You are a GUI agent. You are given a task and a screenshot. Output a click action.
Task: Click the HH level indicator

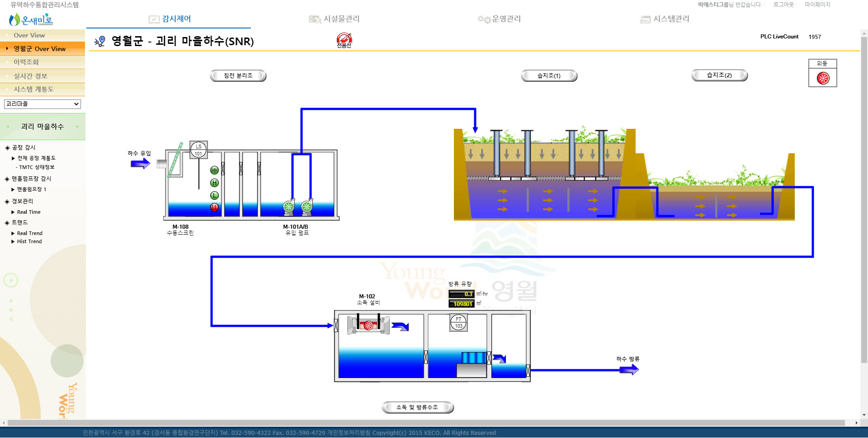click(x=214, y=170)
